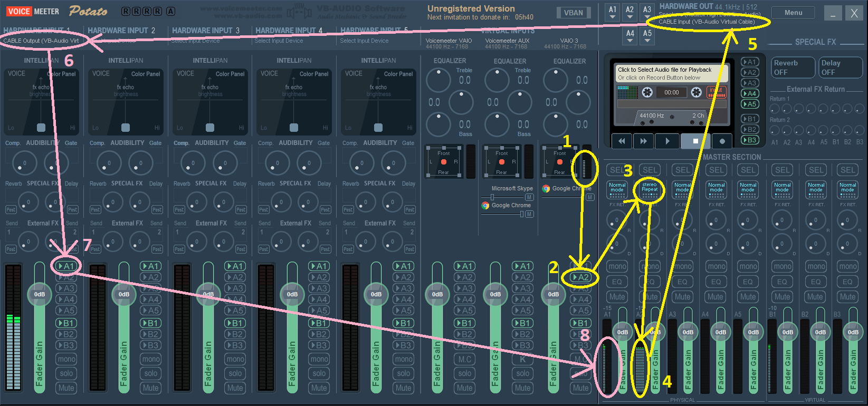The height and width of the screenshot is (406, 868).
Task: Click cassette display to select audio file
Action: (671, 73)
